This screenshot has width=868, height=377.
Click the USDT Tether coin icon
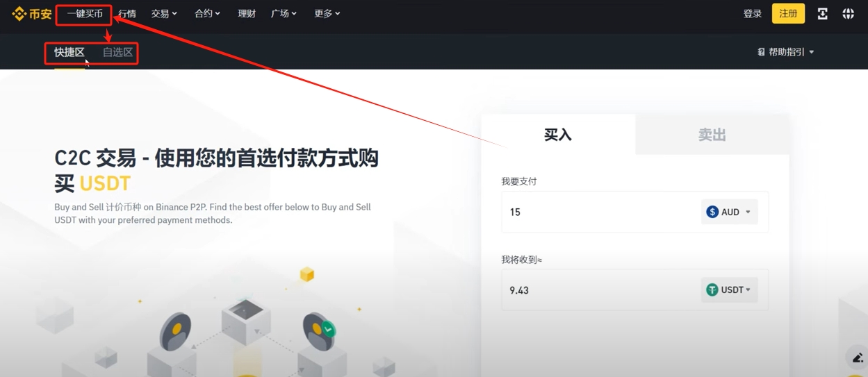coord(712,290)
